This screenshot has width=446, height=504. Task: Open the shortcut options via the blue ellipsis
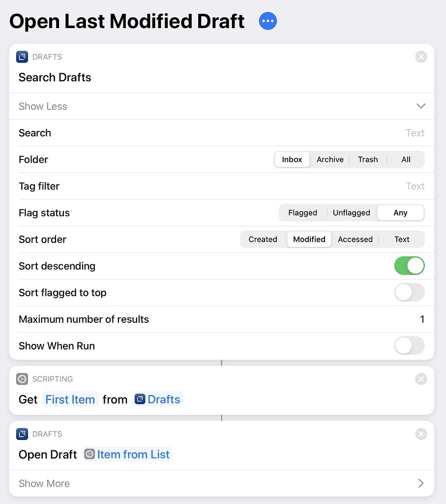click(x=268, y=21)
